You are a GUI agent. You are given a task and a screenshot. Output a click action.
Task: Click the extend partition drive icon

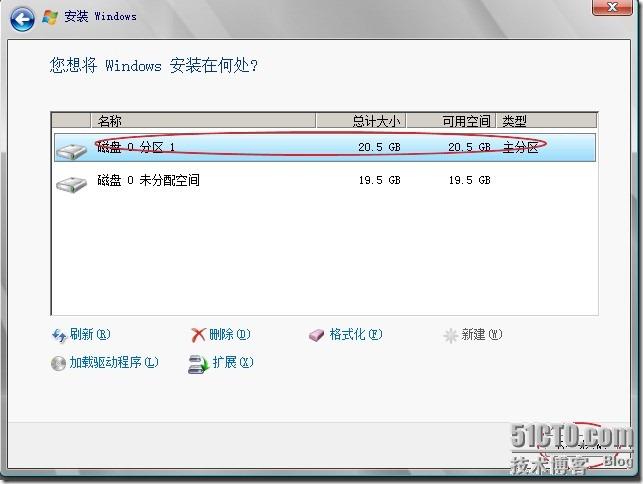pyautogui.click(x=198, y=364)
